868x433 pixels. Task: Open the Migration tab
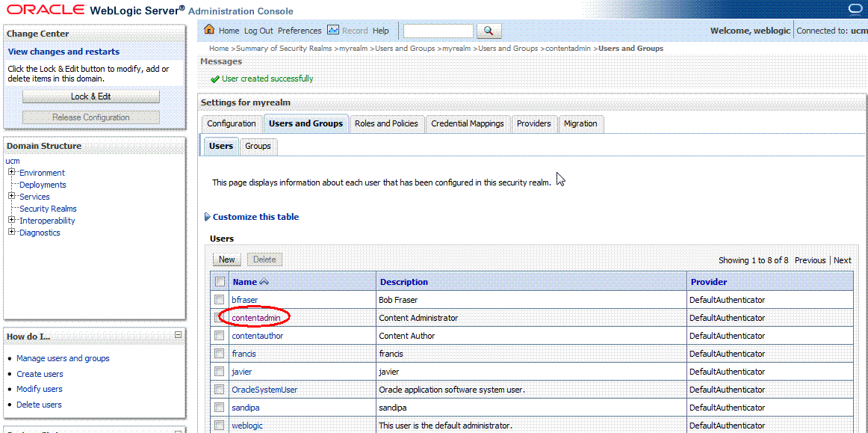[x=580, y=123]
